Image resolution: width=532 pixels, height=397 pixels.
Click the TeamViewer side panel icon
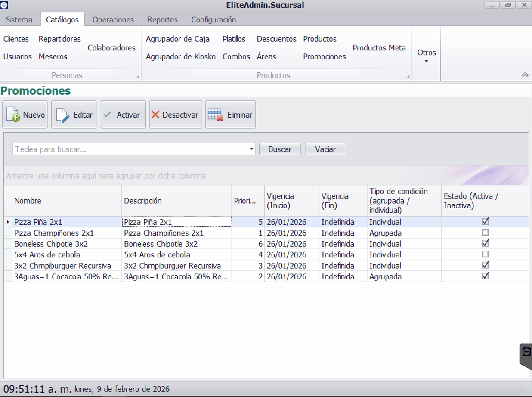pyautogui.click(x=526, y=352)
